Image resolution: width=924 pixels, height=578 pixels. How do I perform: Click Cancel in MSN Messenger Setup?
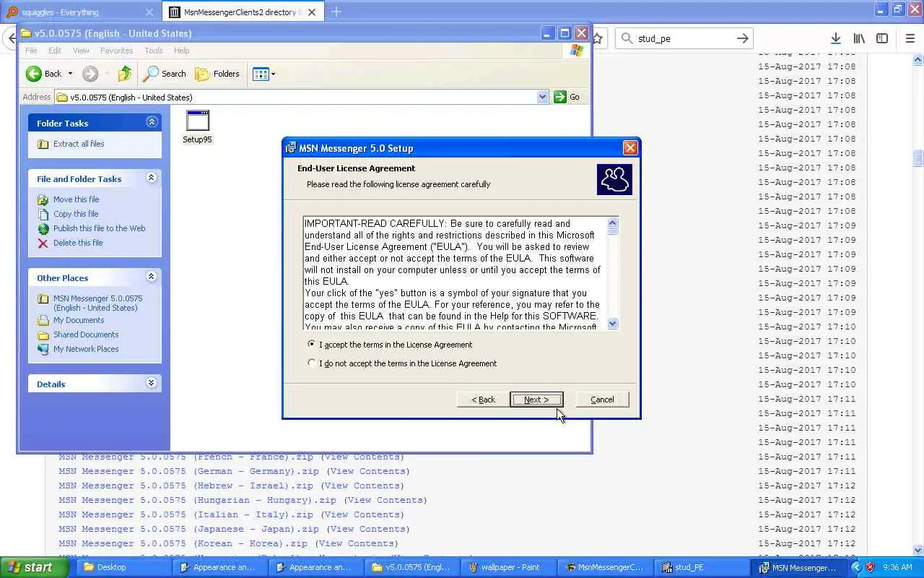coord(602,400)
